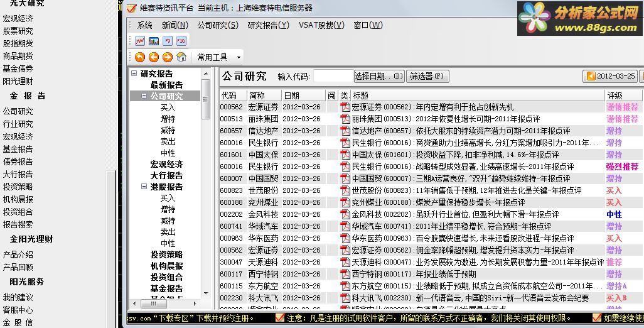This screenshot has width=644, height=328.
Task: Open the PDF icon for 科大讯飞 report
Action: (345, 298)
